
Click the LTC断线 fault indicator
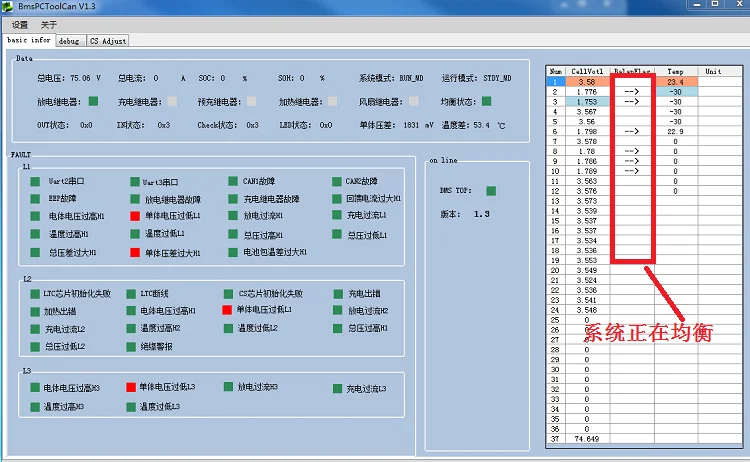click(131, 294)
